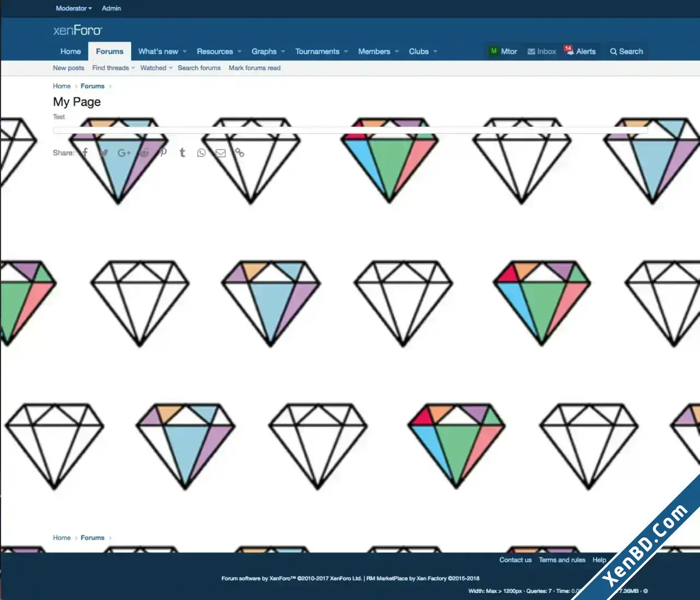Screen dimensions: 700x600
Task: Click the debug gear icon in footer
Action: click(x=645, y=591)
